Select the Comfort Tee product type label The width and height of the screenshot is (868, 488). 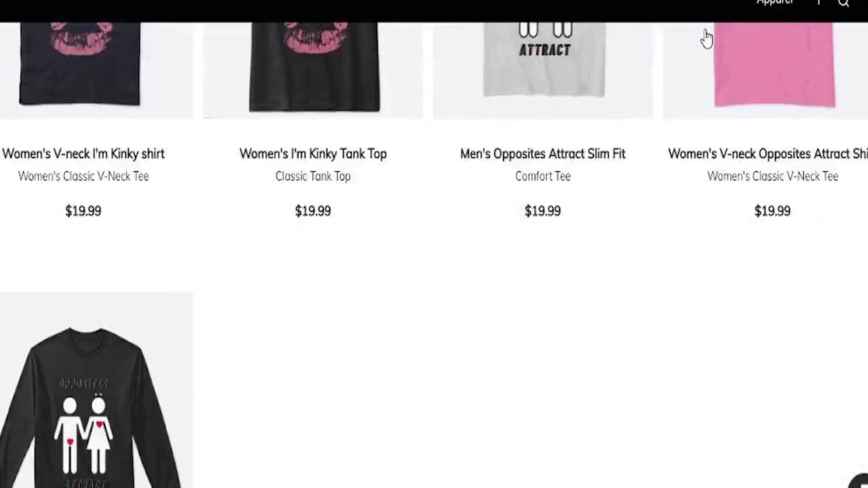[x=542, y=176]
